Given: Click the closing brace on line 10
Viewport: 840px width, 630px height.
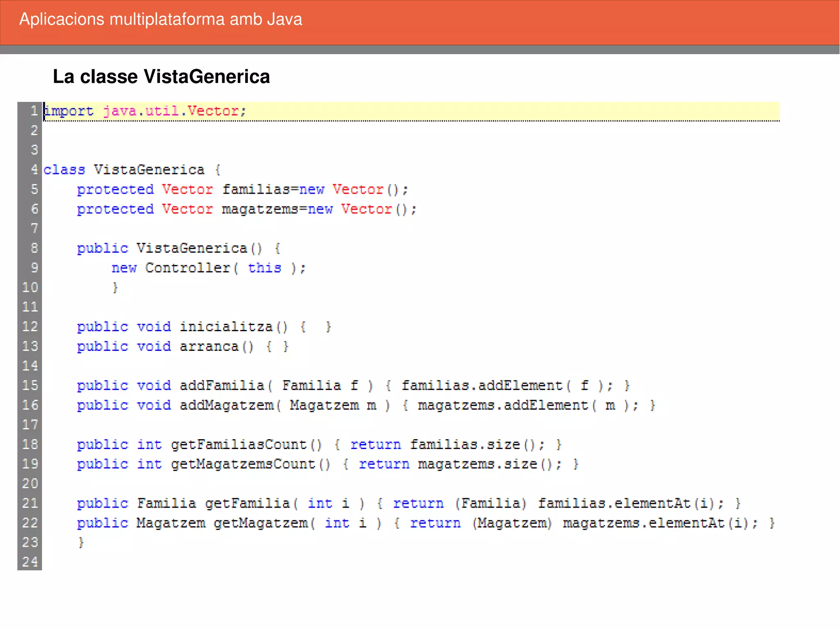Looking at the screenshot, I should coord(115,288).
